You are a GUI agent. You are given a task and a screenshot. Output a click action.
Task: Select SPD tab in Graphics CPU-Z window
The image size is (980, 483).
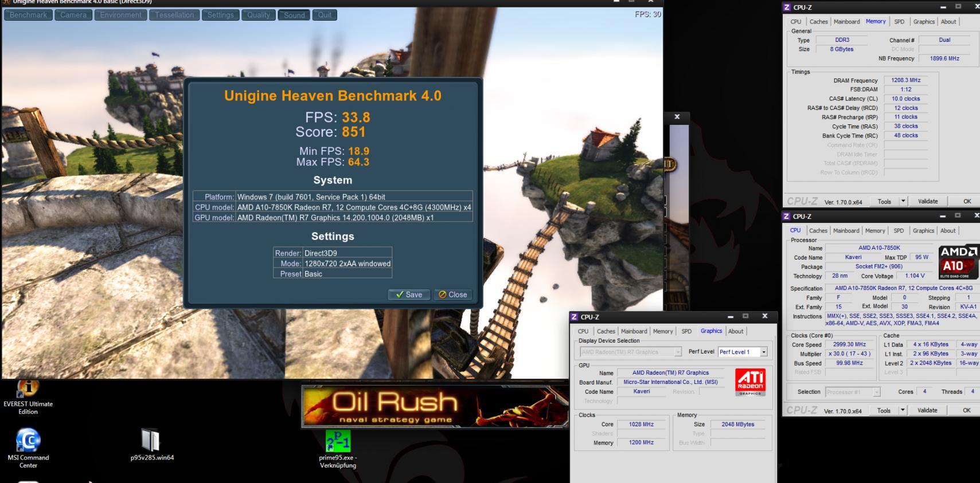[x=686, y=331]
